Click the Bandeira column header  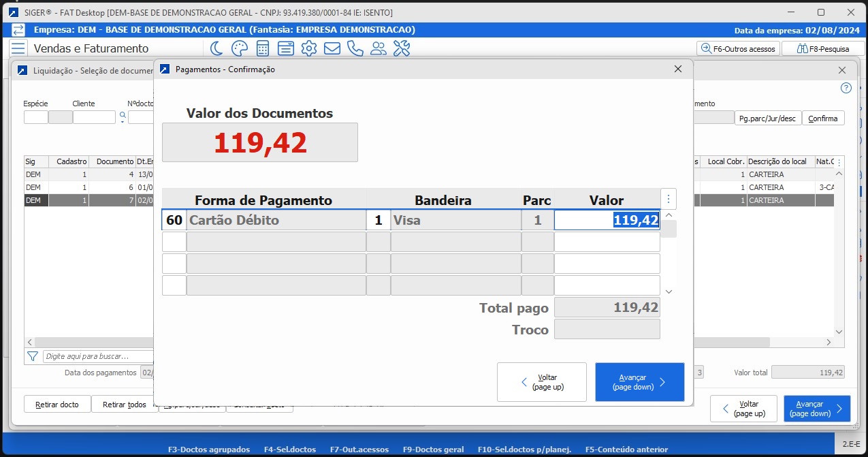point(443,200)
